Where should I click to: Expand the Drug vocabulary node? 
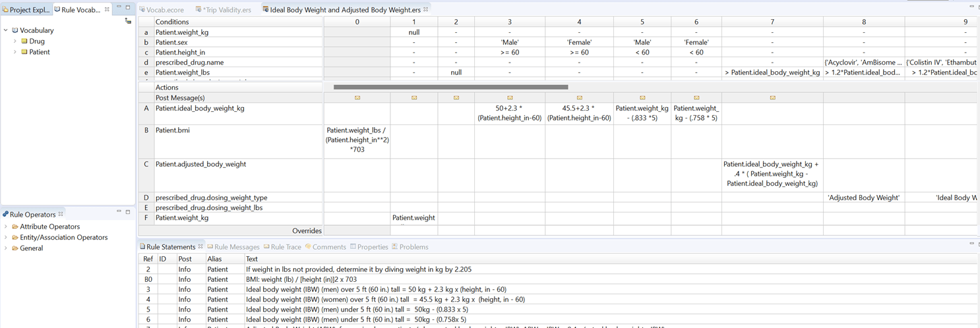click(x=15, y=41)
